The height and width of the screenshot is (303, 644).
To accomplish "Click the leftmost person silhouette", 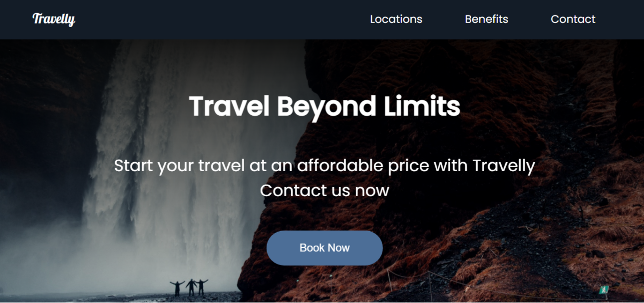I will point(177,288).
